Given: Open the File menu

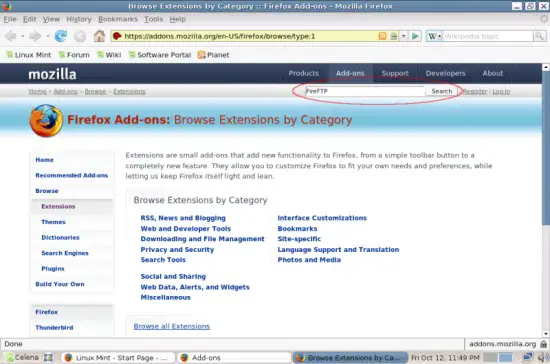Looking at the screenshot, I should (x=10, y=19).
